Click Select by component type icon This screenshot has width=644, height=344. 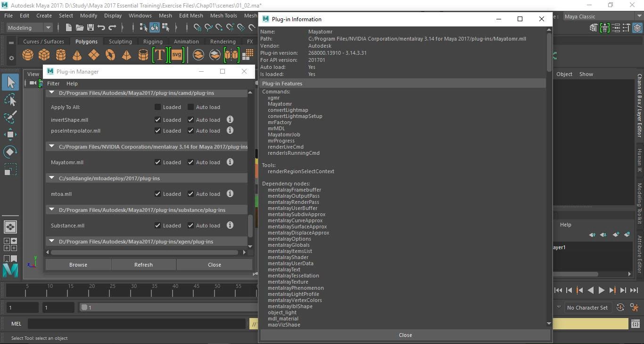pos(165,28)
